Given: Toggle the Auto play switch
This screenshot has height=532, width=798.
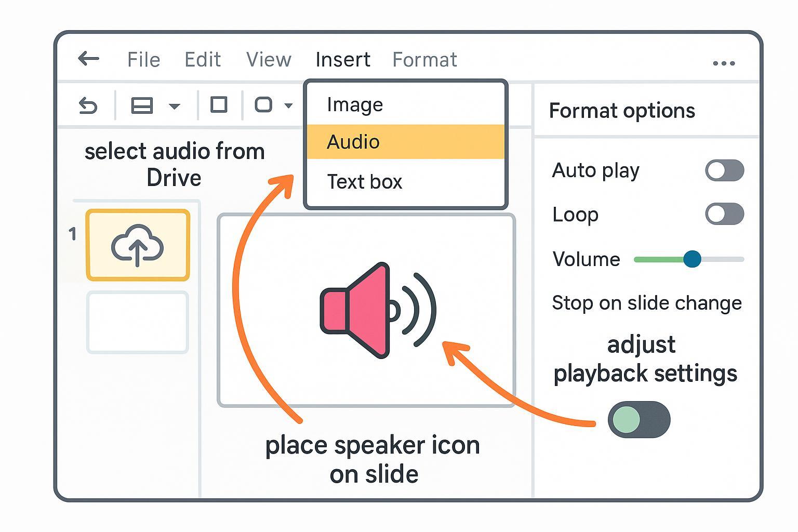Looking at the screenshot, I should (x=724, y=170).
